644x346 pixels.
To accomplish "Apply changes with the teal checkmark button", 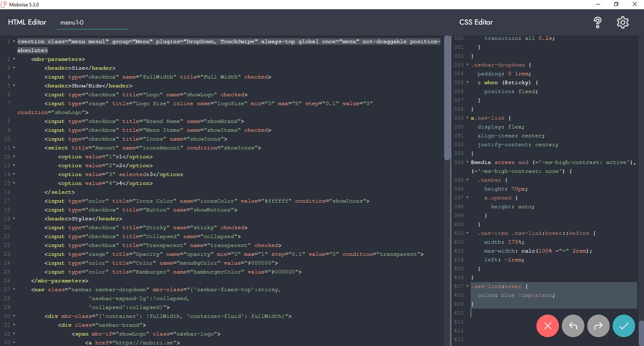I will [623, 326].
